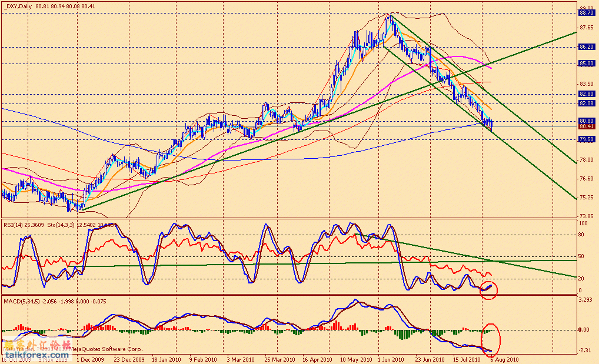Click the MACD(5,34,5) indicator label
The height and width of the screenshot is (364, 599).
point(22,301)
